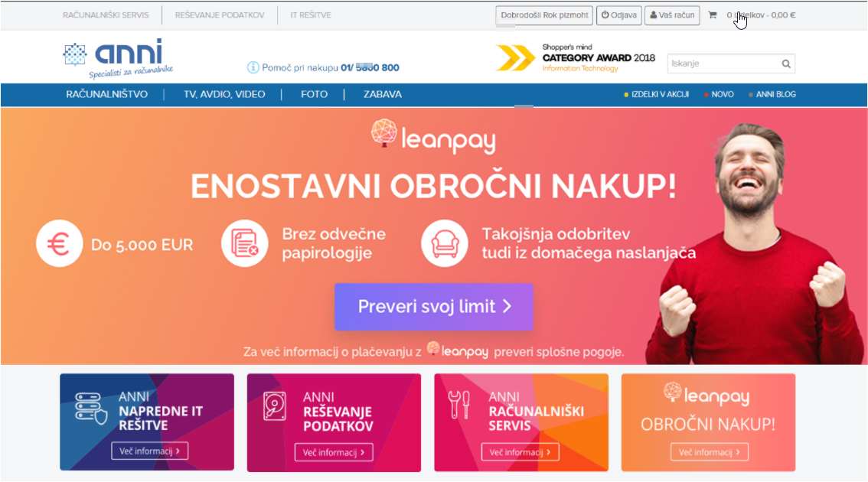Viewport: 868px width, 482px height.
Task: Click the tools icon on Računalniški servis card
Action: click(x=459, y=405)
